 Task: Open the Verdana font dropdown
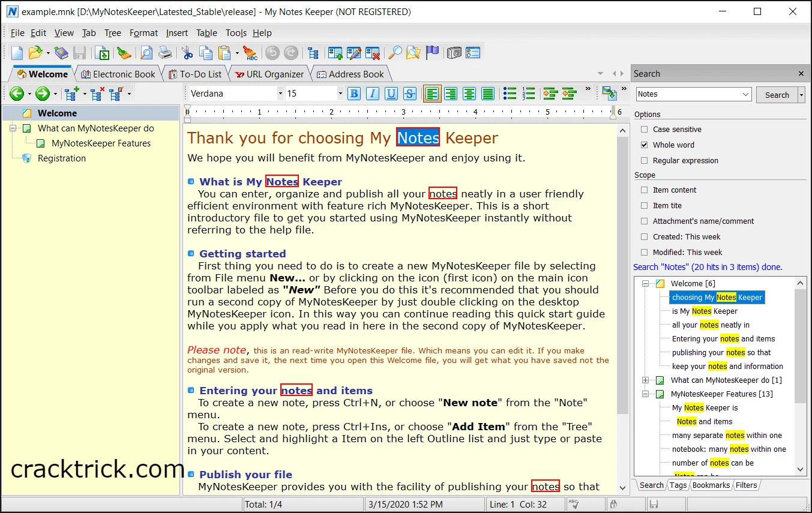280,94
